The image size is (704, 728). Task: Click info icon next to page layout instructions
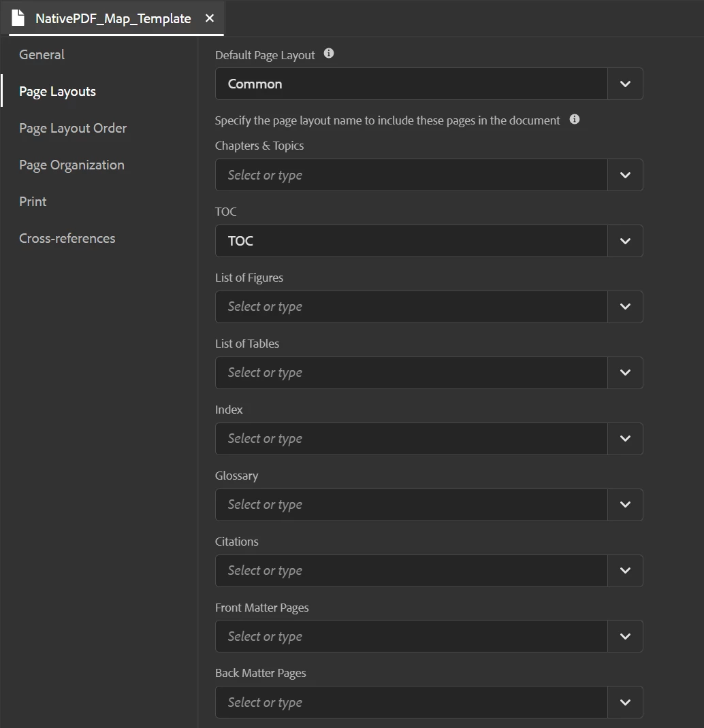click(575, 120)
